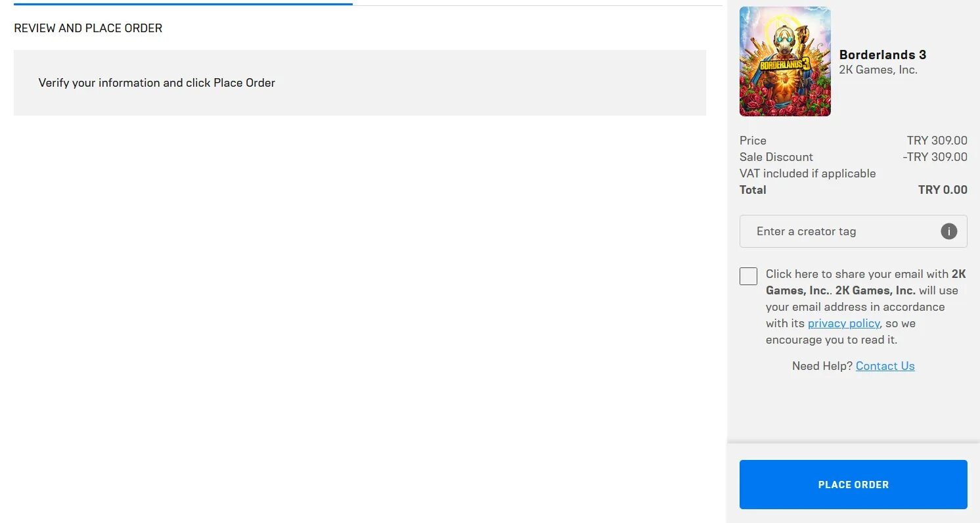Click the Verify your information message
The width and height of the screenshot is (980, 523).
click(x=157, y=83)
